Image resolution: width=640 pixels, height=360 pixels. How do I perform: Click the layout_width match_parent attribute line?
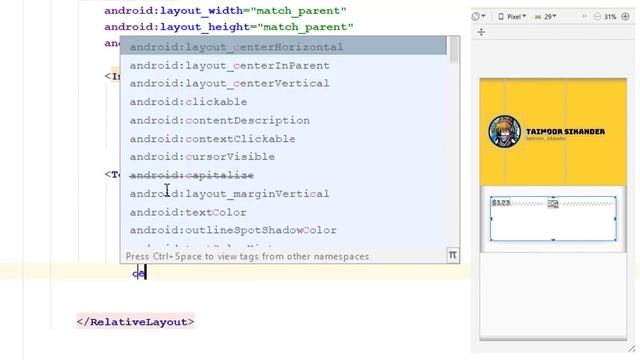click(225, 11)
